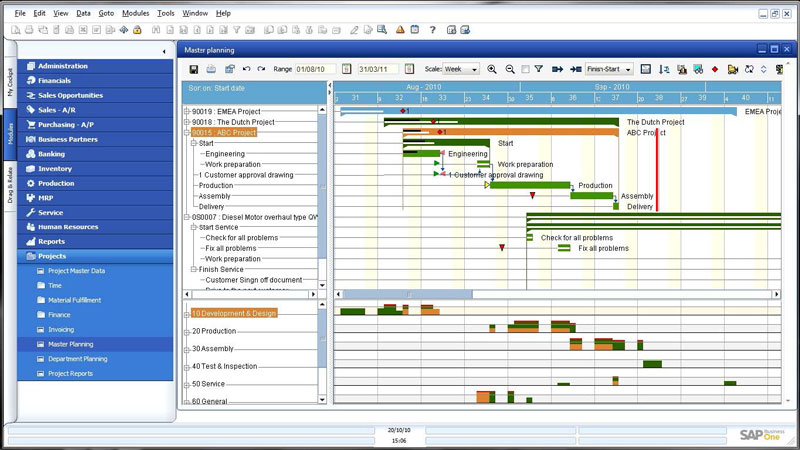
Task: Select the 40 Test & Inspection row
Action: tap(224, 366)
